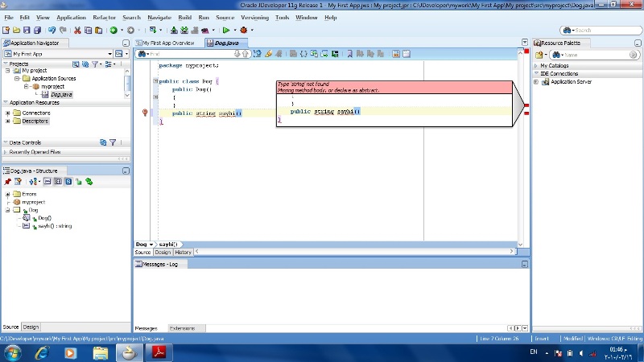Open the Refactor menu
The height and width of the screenshot is (362, 644).
pos(104,17)
